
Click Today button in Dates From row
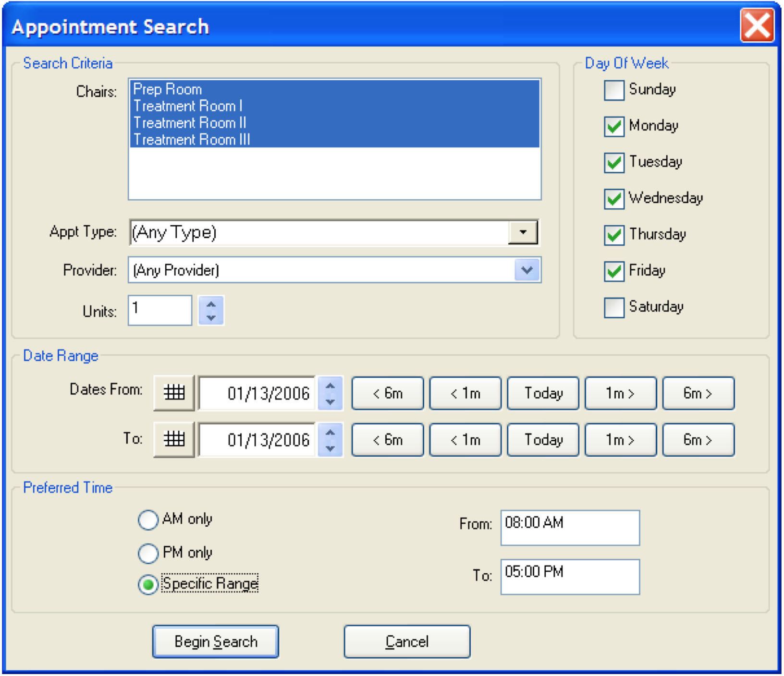click(543, 393)
